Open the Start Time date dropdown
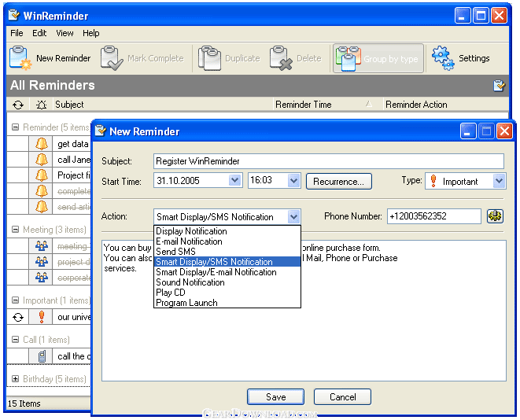The height and width of the screenshot is (420, 520). (x=234, y=180)
